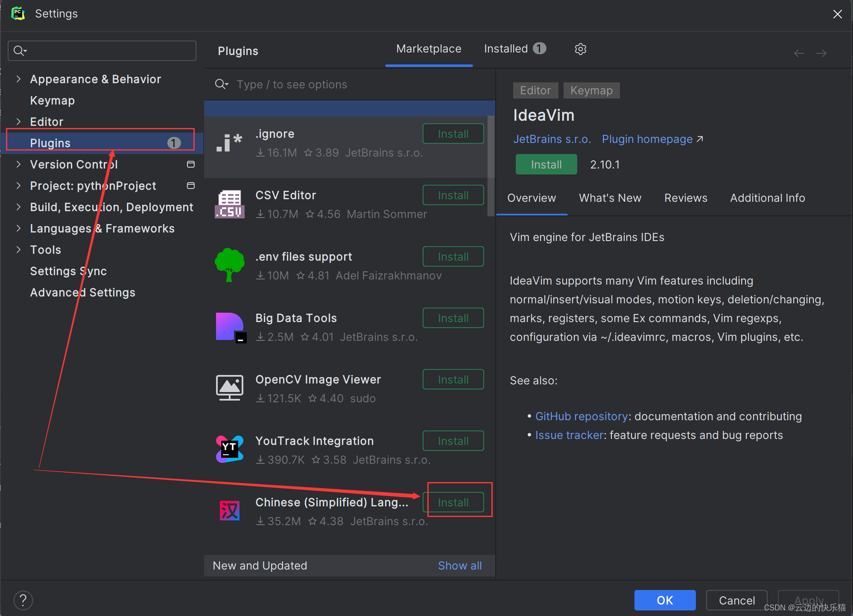853x616 pixels.
Task: Install the Chinese (Simplified) Language Pack
Action: point(453,502)
